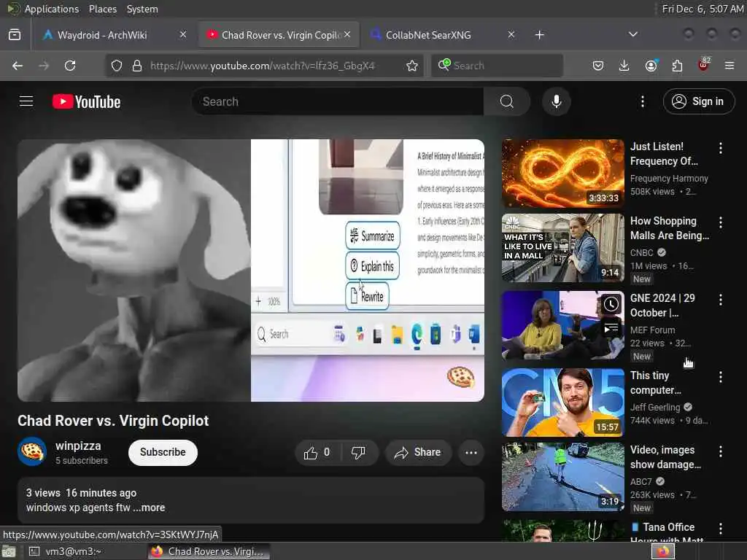This screenshot has width=747, height=560.
Task: Go back with browser back arrow
Action: click(x=18, y=66)
